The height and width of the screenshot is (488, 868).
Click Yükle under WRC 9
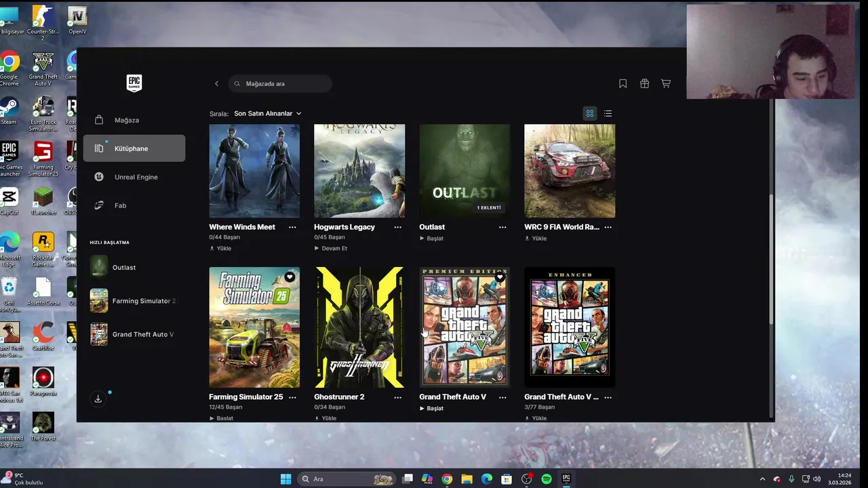click(536, 239)
